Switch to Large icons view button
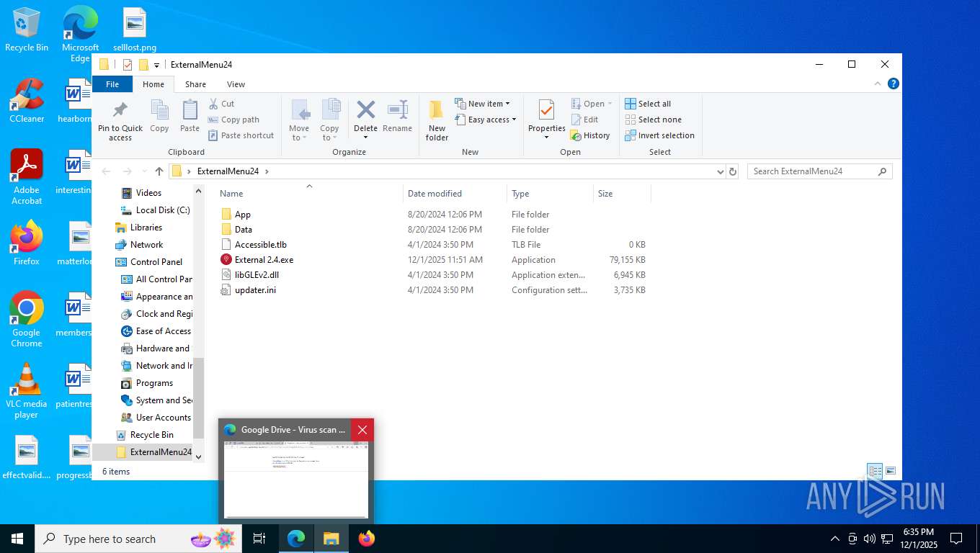Image resolution: width=980 pixels, height=553 pixels. click(x=891, y=471)
